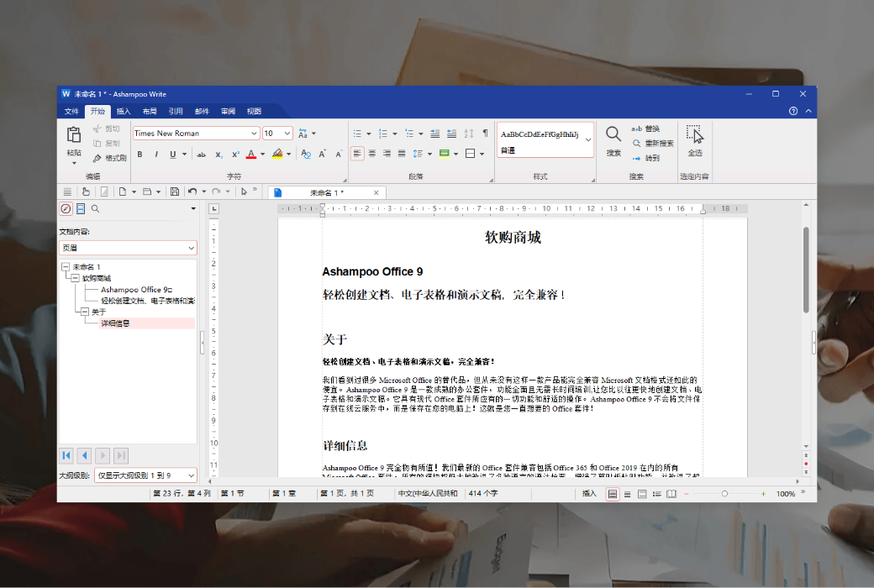The width and height of the screenshot is (874, 588).
Task: Toggle Superscript formatting
Action: pyautogui.click(x=235, y=155)
